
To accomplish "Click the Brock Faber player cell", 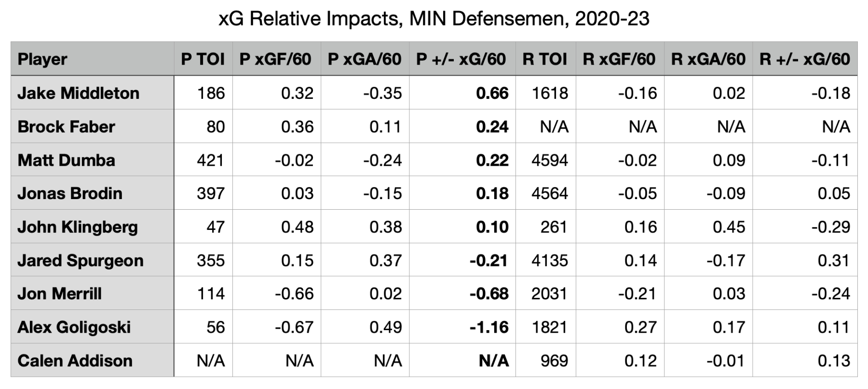I will pyautogui.click(x=67, y=127).
